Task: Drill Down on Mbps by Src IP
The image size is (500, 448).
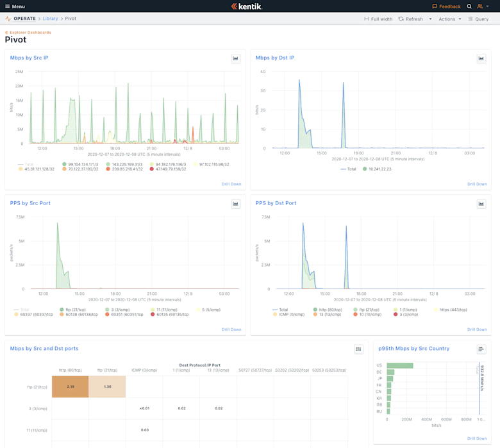Action: [x=231, y=184]
